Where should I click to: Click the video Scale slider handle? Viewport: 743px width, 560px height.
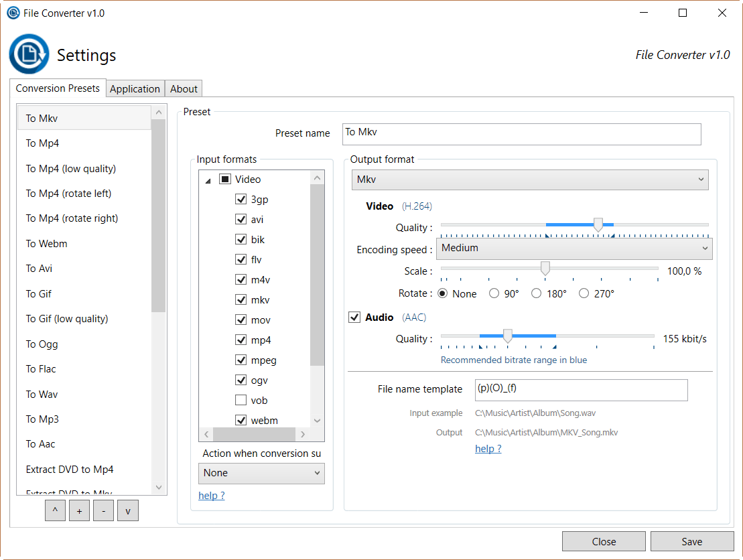click(545, 269)
